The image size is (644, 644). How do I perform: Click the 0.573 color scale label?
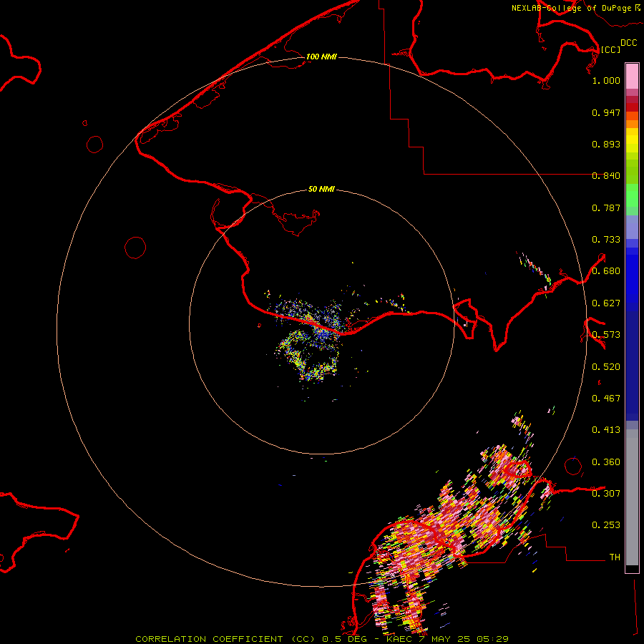click(x=606, y=335)
